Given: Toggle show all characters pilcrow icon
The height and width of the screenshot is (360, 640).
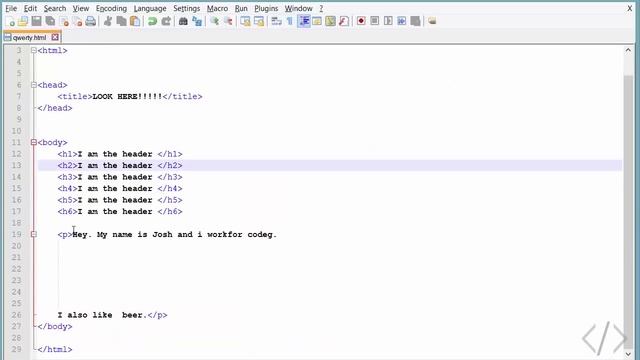Looking at the screenshot, I should [290, 21].
